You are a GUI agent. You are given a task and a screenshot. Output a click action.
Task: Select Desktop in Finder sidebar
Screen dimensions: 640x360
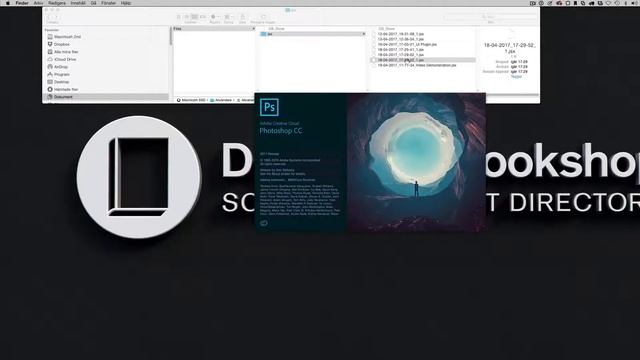pos(105,82)
